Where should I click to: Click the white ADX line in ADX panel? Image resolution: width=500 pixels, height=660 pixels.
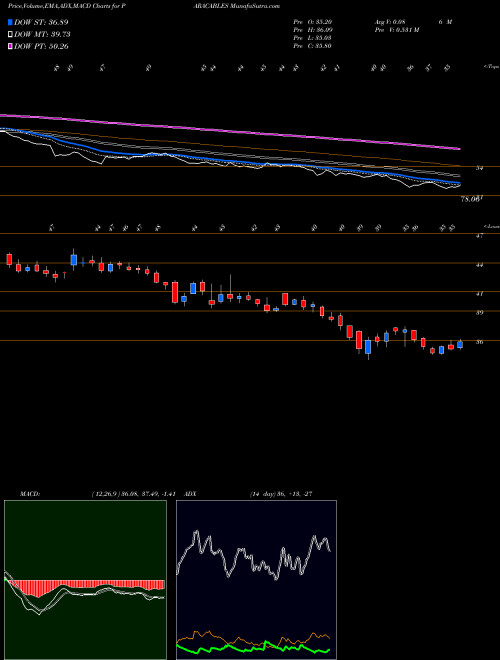point(253,556)
